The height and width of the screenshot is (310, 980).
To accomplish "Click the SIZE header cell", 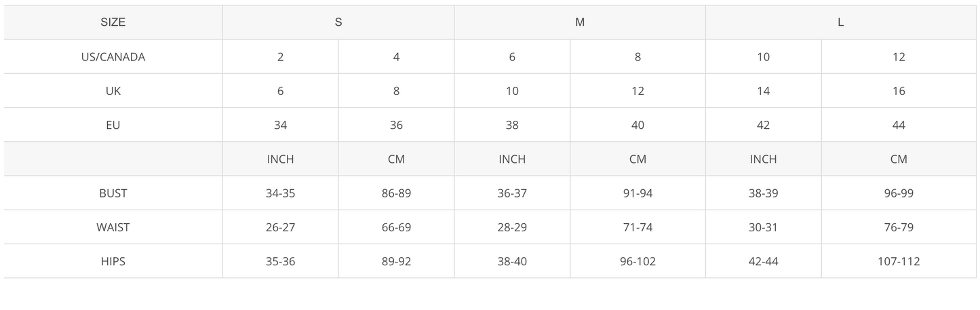I will click(x=113, y=22).
